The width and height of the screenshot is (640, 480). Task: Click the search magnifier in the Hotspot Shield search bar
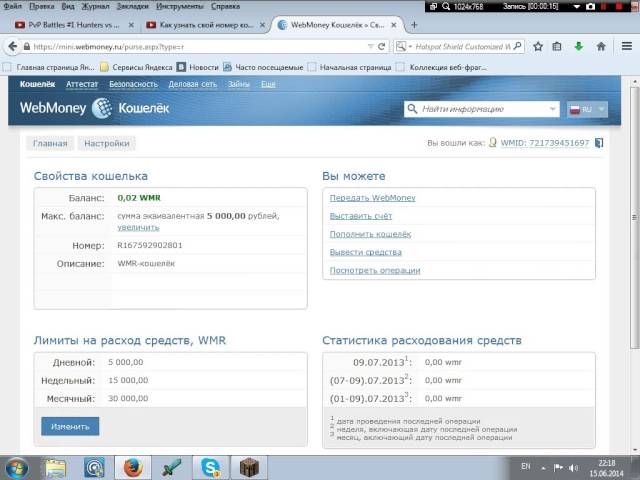517,46
